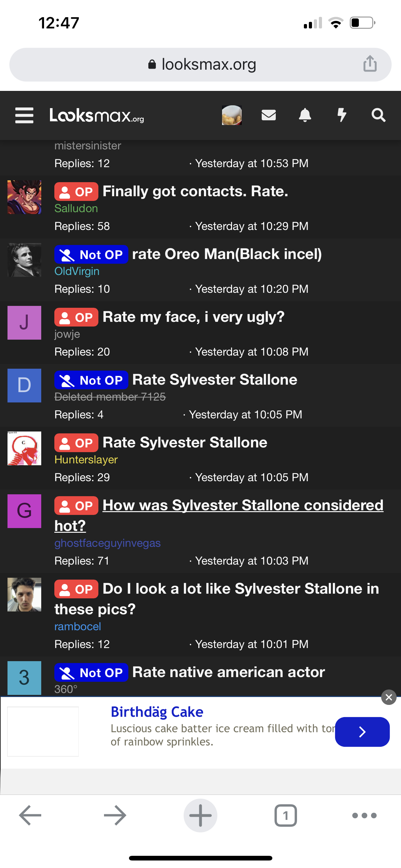
Task: Open the bell notifications icon
Action: coord(305,115)
